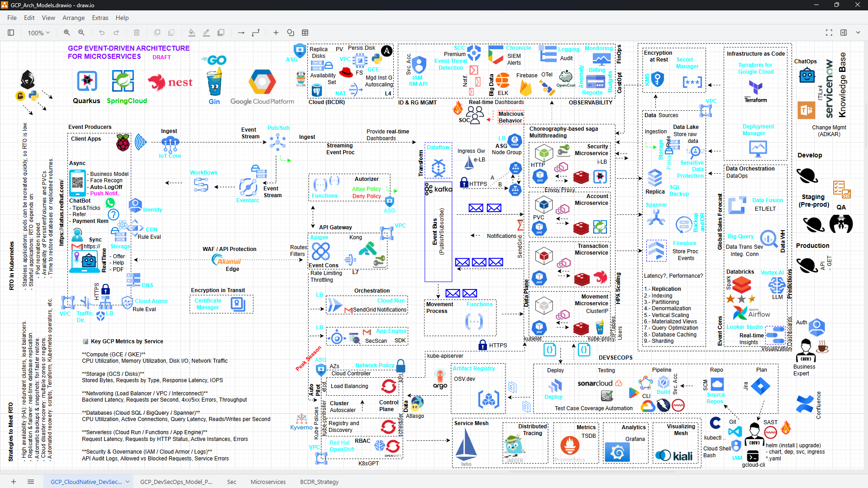
Task: Select the Confluence logo icon
Action: coord(805,404)
